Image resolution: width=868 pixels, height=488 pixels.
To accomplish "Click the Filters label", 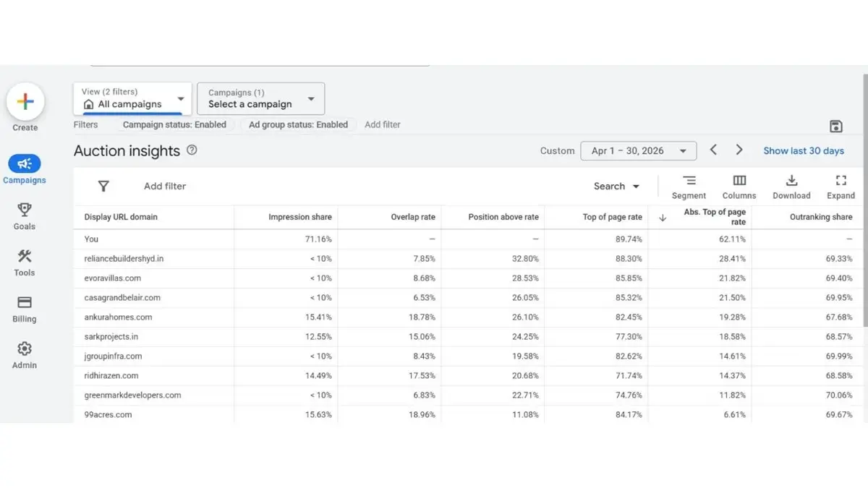I will 85,124.
